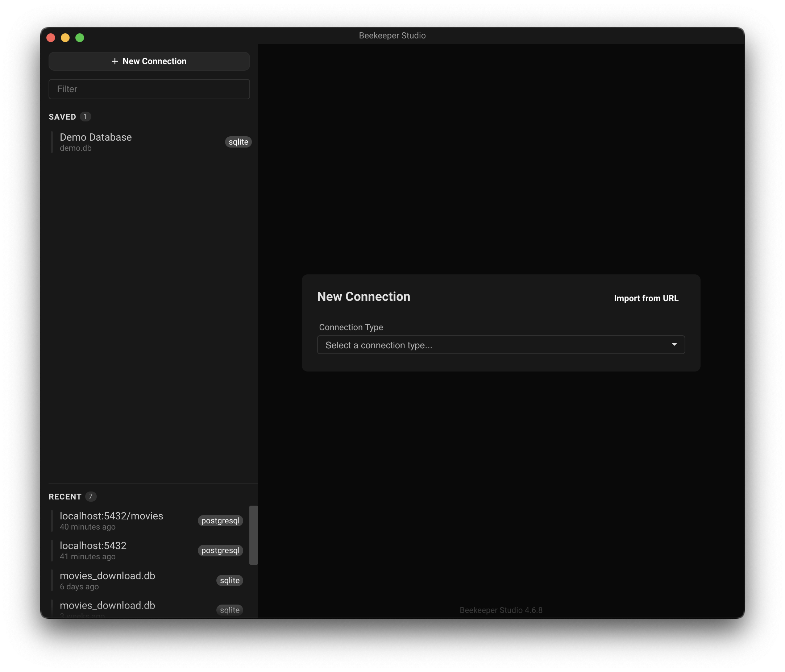
Task: Click the RECENT connections count badge
Action: tap(91, 497)
